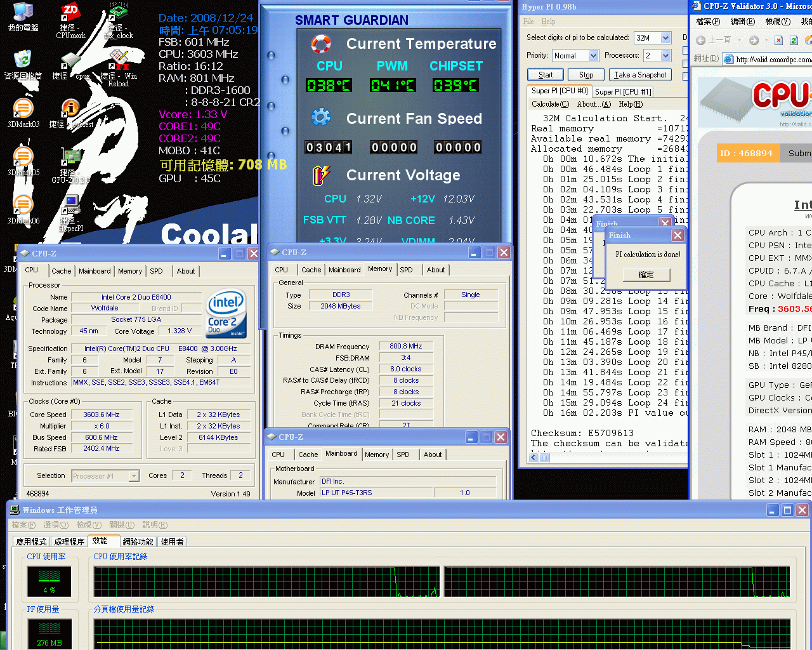The height and width of the screenshot is (650, 812).
Task: Click the About tab in the Mainboard CPU-Z window
Action: coord(433,454)
